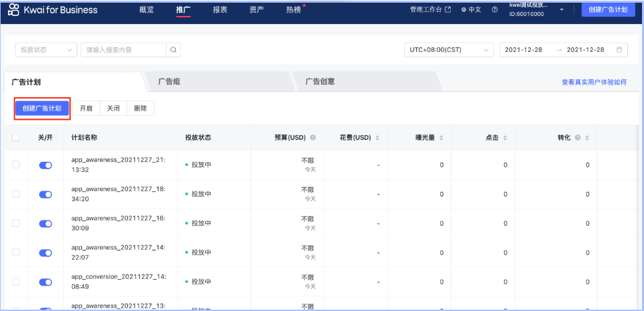Switch off plan app_awareness_20211227_21:13:32
The width and height of the screenshot is (644, 311).
point(45,165)
